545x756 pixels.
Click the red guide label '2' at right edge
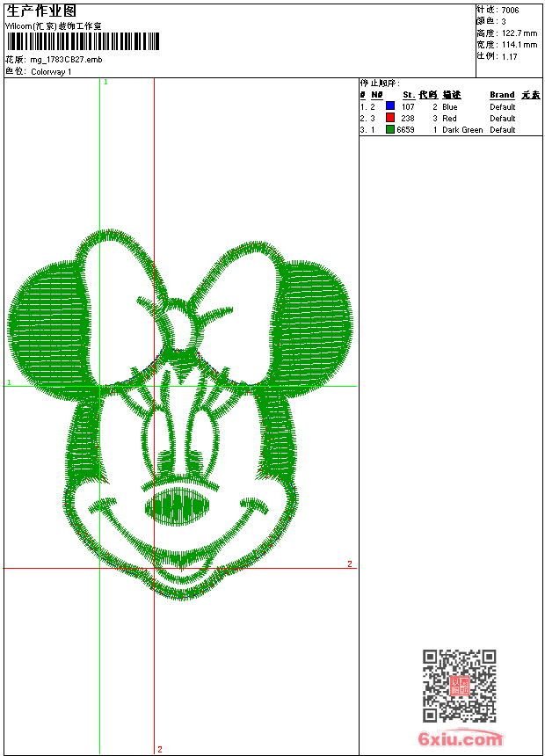point(350,563)
